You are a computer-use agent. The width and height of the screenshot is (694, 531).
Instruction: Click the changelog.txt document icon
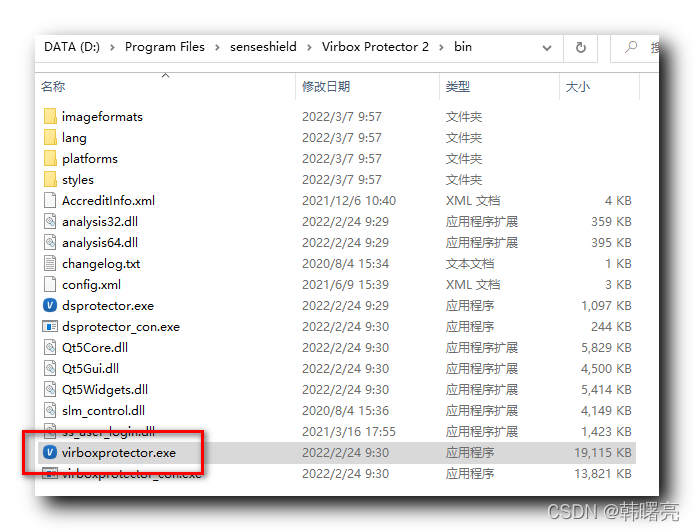click(50, 263)
